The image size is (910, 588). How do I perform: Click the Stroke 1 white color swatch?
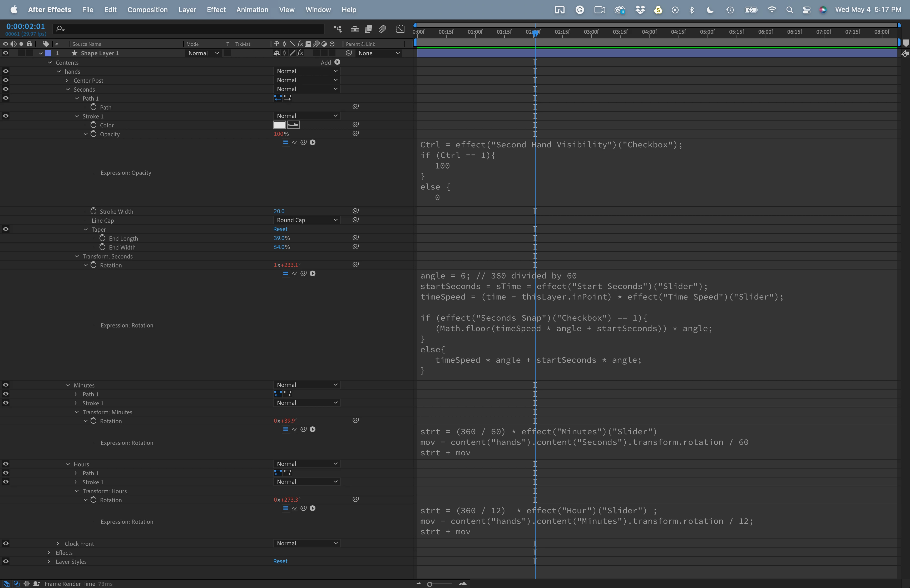click(x=280, y=125)
